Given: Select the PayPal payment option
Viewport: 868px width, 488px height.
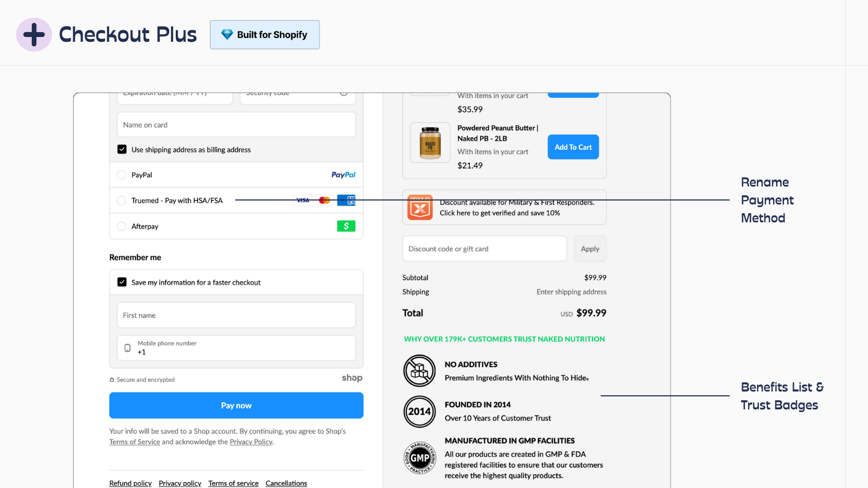Looking at the screenshot, I should [x=122, y=175].
